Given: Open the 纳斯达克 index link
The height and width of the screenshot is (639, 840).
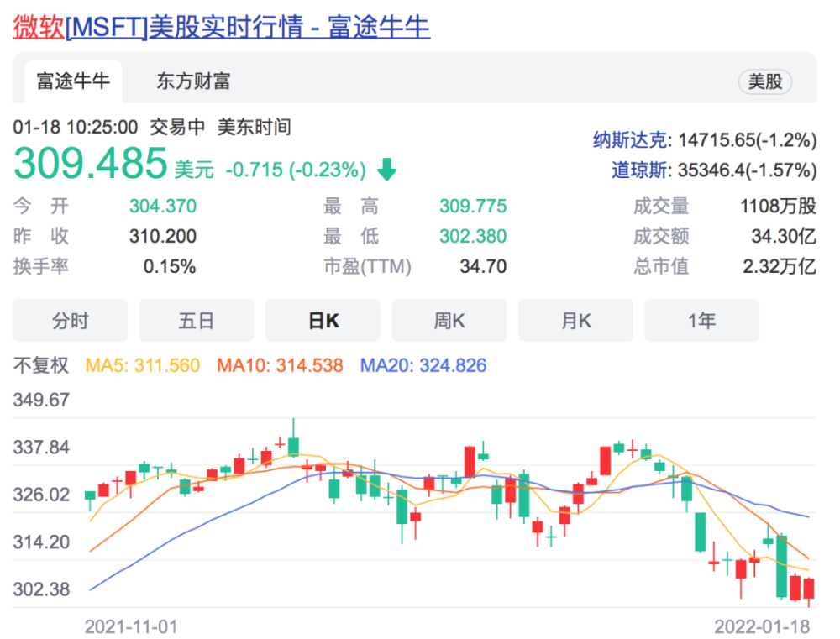Looking at the screenshot, I should pos(630,140).
